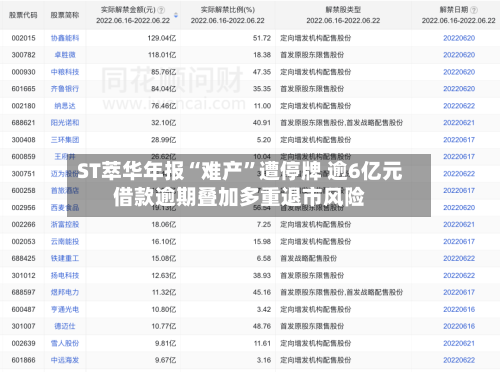Open stock link 浙富控股
Viewport: 500px width, 372px height.
[65, 224]
